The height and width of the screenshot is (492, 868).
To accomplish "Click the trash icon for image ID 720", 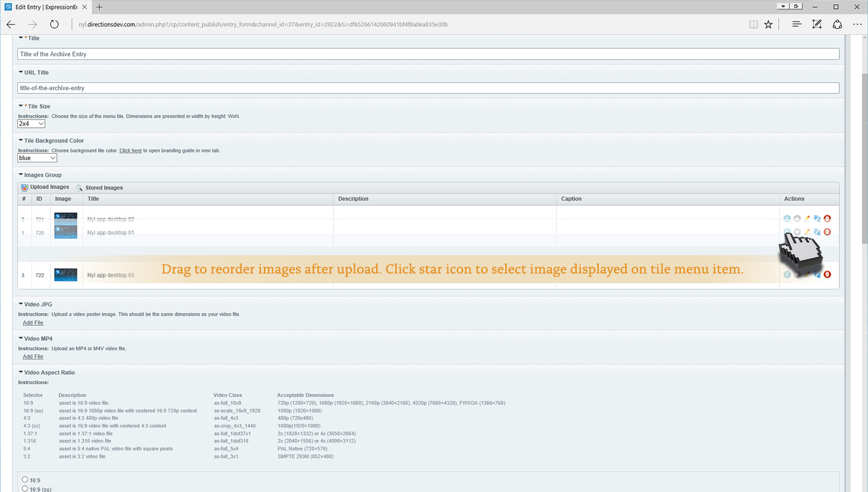I will click(x=827, y=232).
